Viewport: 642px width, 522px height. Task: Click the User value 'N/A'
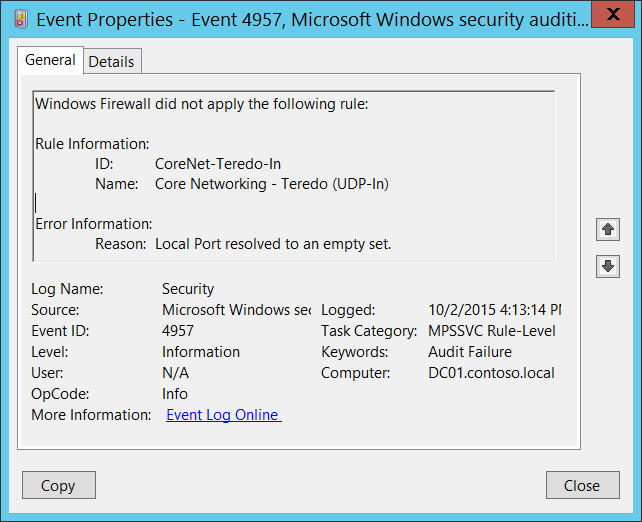(175, 373)
